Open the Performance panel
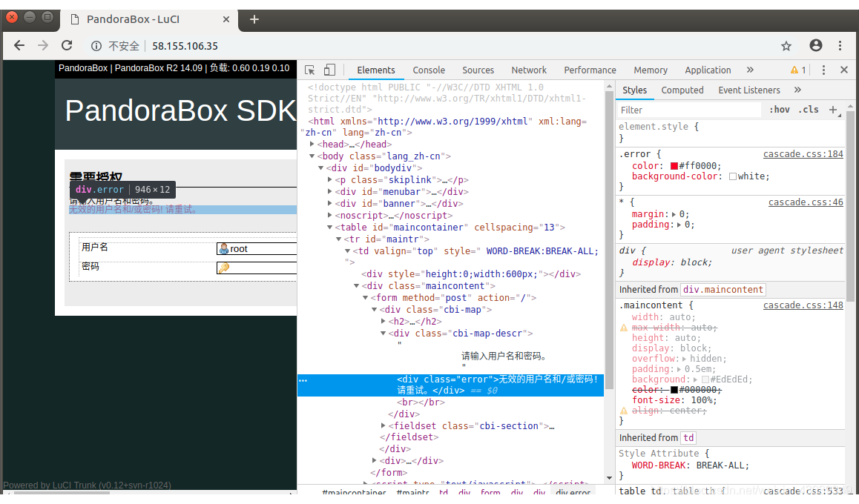This screenshot has height=504, width=859. pos(590,70)
